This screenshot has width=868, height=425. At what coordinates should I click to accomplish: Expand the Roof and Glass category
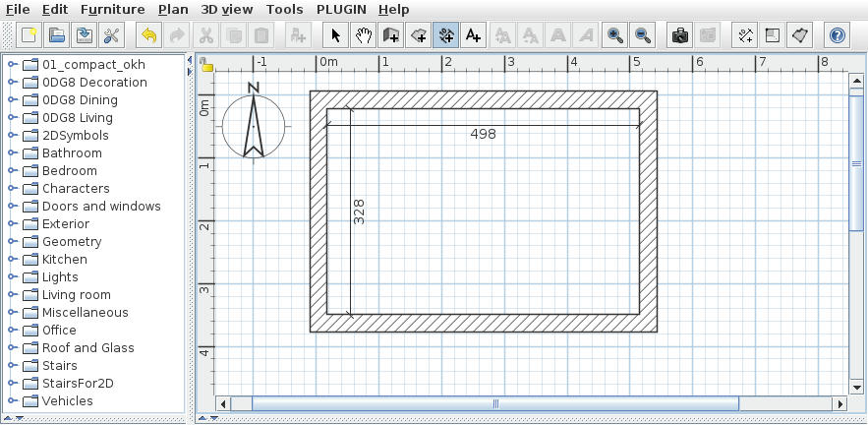coord(12,348)
